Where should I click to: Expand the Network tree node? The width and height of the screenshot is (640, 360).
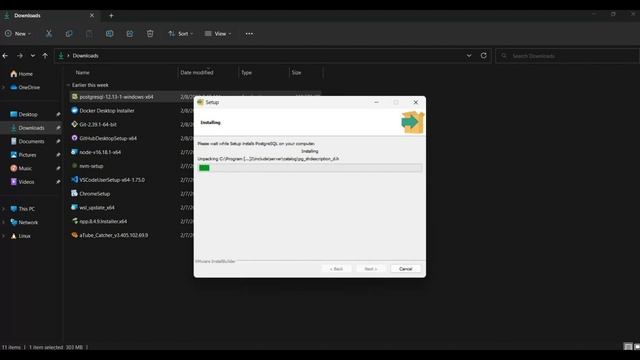tap(4, 222)
